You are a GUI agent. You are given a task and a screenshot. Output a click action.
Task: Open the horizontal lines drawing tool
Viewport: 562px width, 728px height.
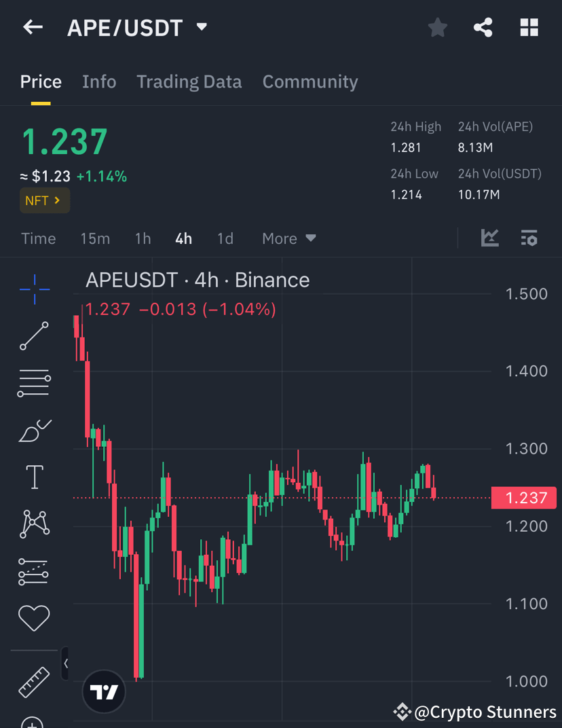tap(34, 382)
